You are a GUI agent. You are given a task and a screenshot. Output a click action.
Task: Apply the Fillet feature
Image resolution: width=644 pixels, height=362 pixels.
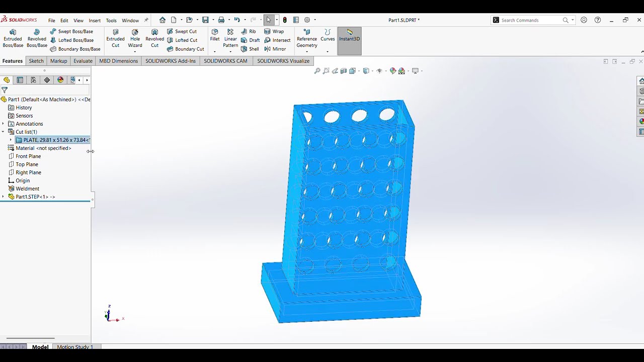(215, 35)
